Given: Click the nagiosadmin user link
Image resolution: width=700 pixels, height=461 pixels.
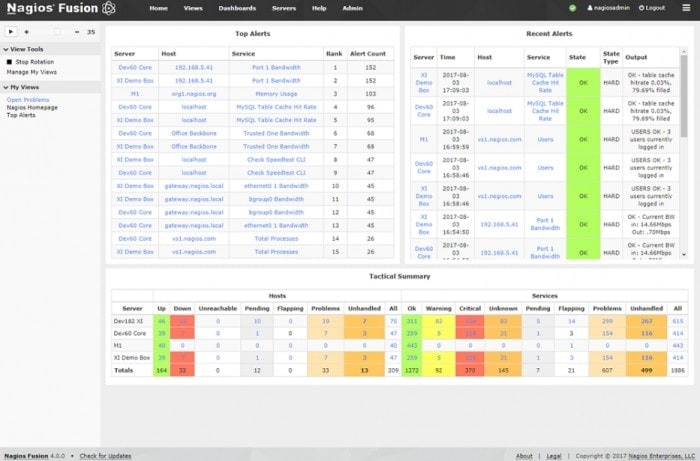Looking at the screenshot, I should [x=608, y=8].
